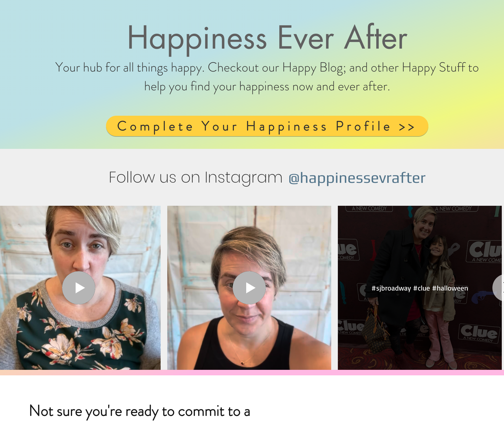Select the #sjbroadway hashtag
Viewport: 504px width, 427px height.
(391, 288)
